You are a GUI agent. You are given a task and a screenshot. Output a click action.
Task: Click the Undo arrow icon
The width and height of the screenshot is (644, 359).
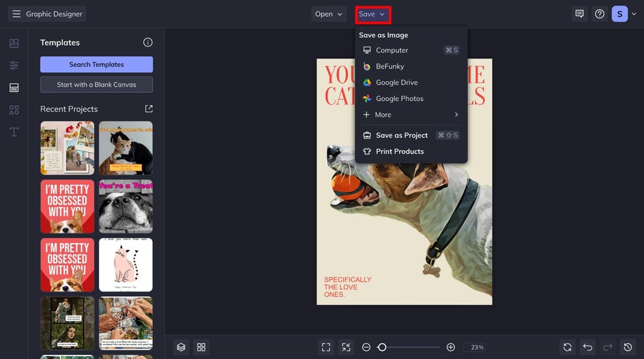587,347
